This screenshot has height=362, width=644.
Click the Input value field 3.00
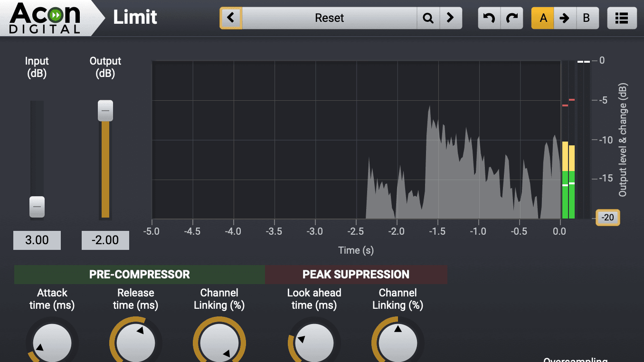click(37, 240)
